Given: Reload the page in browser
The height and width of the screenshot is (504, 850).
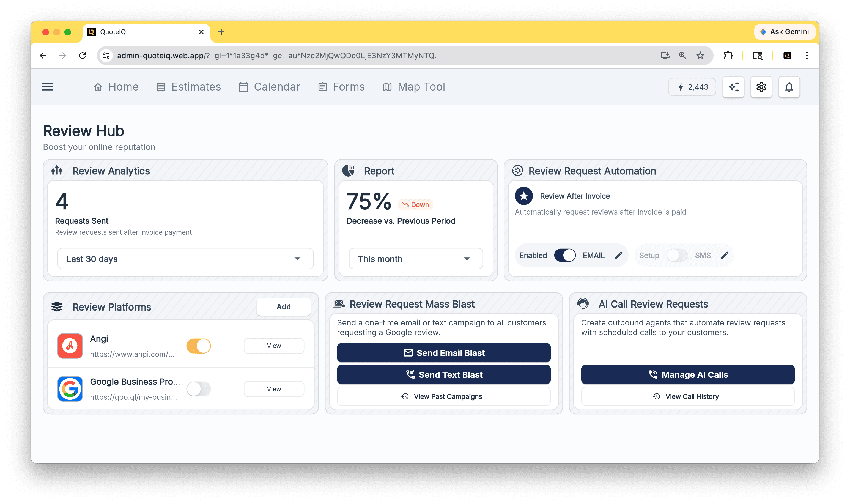Looking at the screenshot, I should (x=83, y=55).
